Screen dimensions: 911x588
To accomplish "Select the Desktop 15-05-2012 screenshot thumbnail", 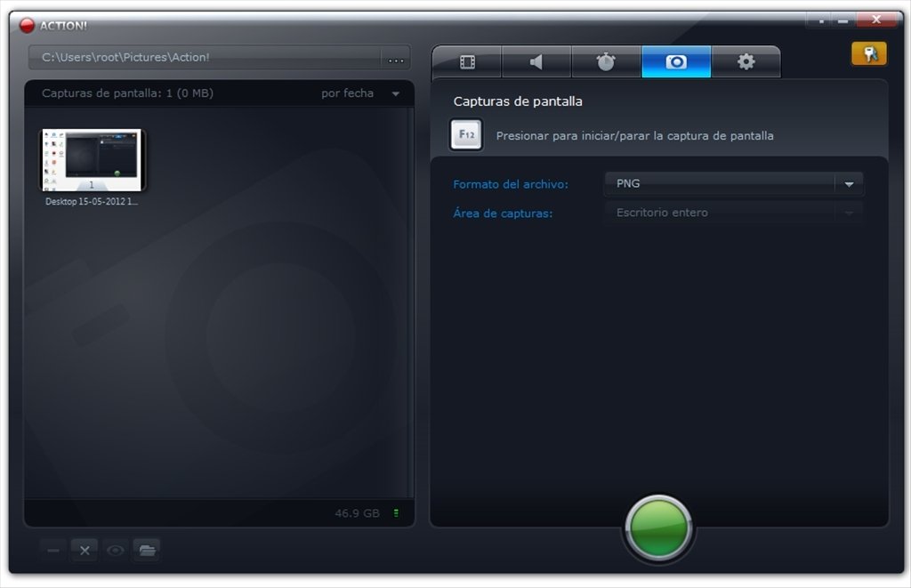I will (x=92, y=160).
